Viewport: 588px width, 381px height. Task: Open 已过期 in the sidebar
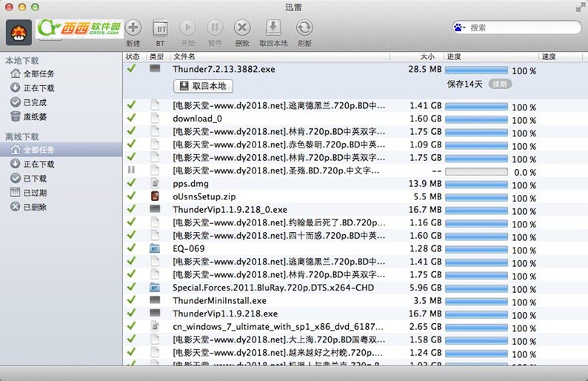click(x=28, y=193)
